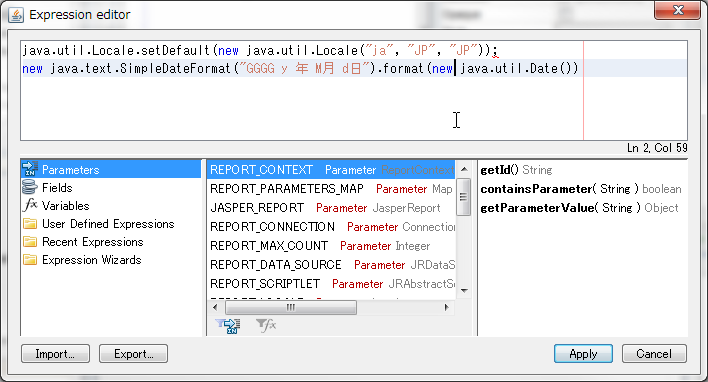708x382 pixels.
Task: Click the Variables fx icon
Action: click(x=30, y=205)
